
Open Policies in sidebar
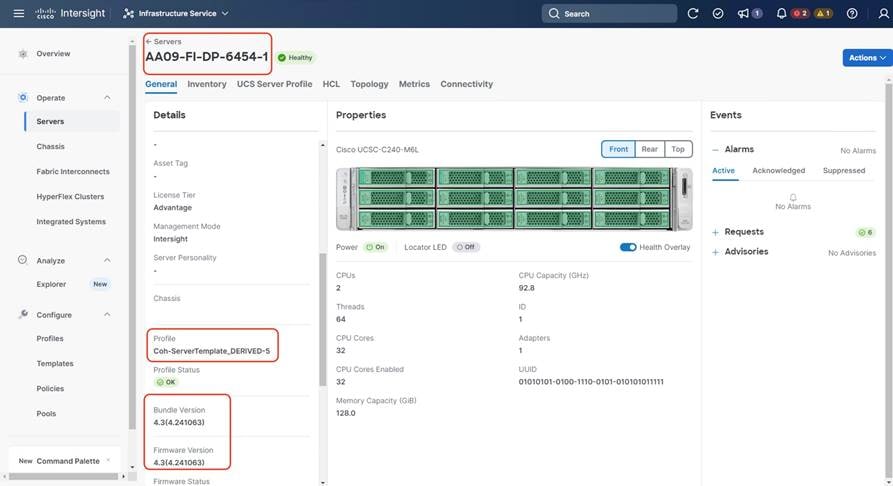point(50,389)
